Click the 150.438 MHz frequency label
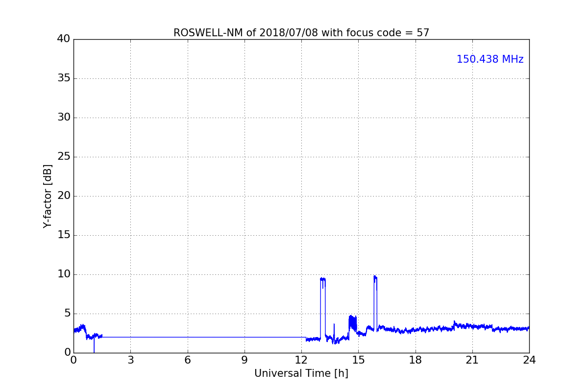 pyautogui.click(x=490, y=59)
